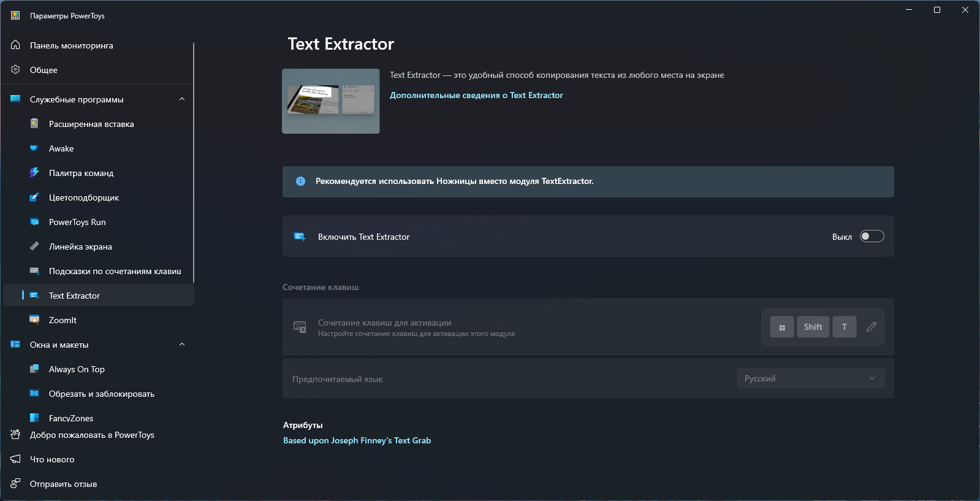Open Дополнительные сведения о Text Extractor link
Image resolution: width=980 pixels, height=501 pixels.
476,95
